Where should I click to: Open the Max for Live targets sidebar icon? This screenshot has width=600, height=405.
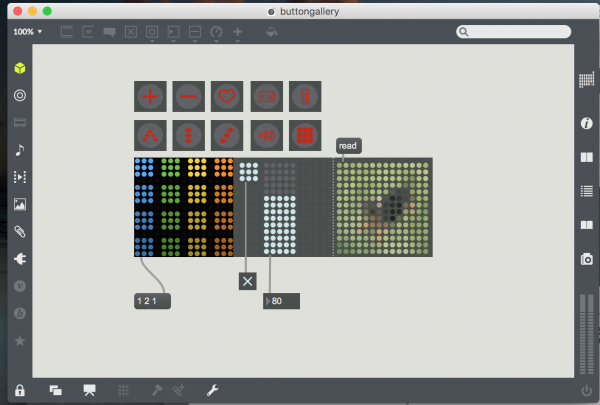point(20,95)
